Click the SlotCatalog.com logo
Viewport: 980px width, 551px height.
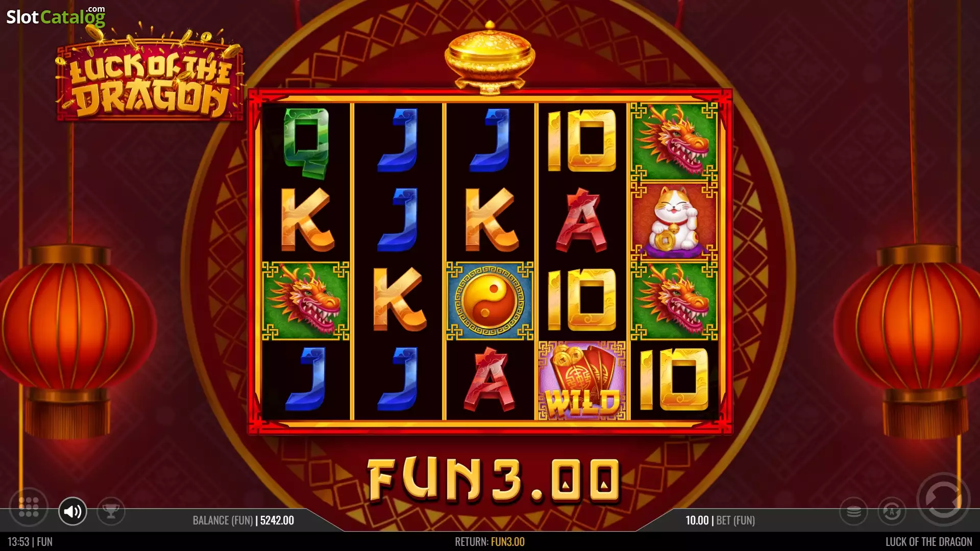tap(56, 16)
